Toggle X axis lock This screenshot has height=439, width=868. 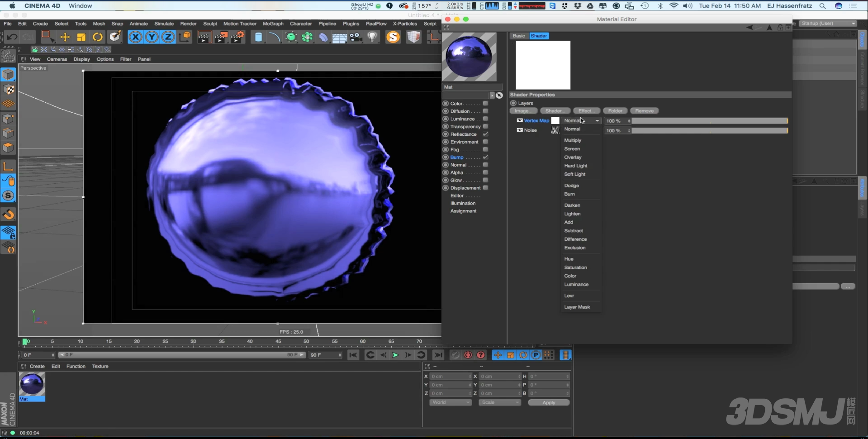[x=135, y=37]
